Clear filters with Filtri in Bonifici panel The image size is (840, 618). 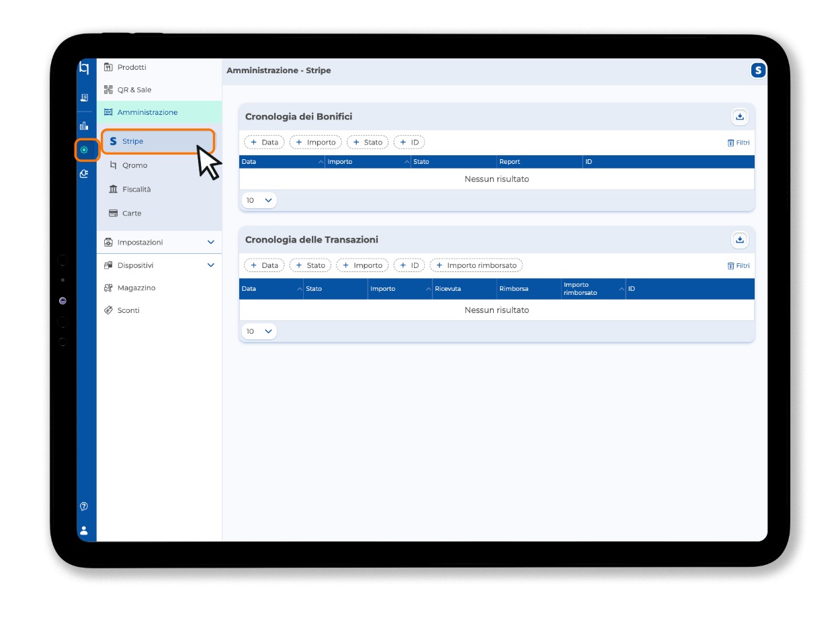[x=739, y=142]
